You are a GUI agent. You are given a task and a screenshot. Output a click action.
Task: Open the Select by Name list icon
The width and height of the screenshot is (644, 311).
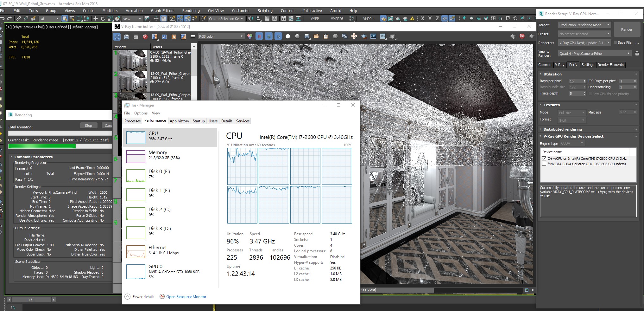(72, 19)
